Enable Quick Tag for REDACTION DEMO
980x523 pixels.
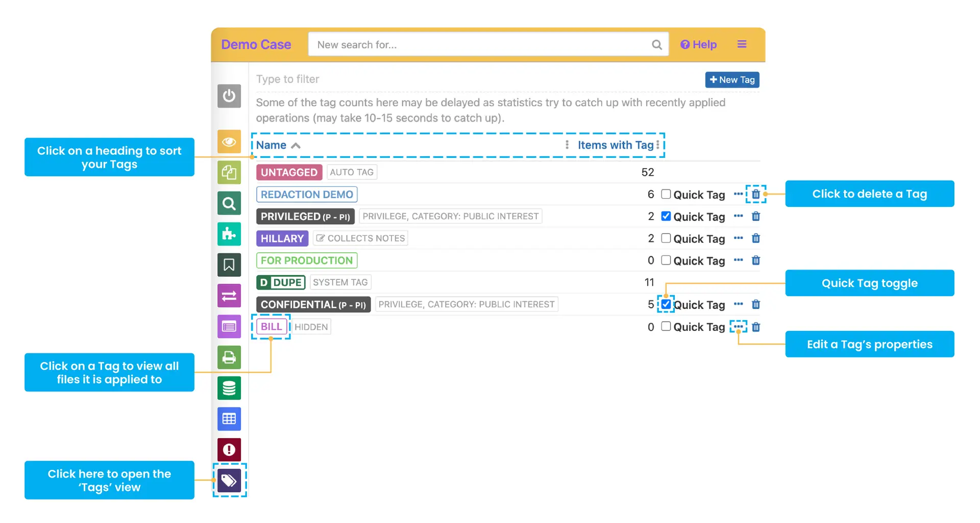[x=666, y=194]
